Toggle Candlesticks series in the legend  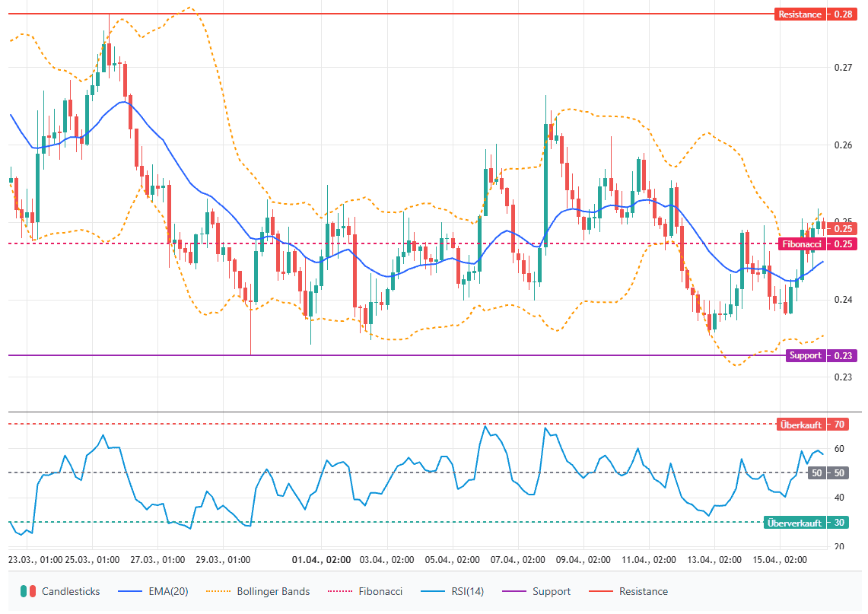pyautogui.click(x=70, y=591)
